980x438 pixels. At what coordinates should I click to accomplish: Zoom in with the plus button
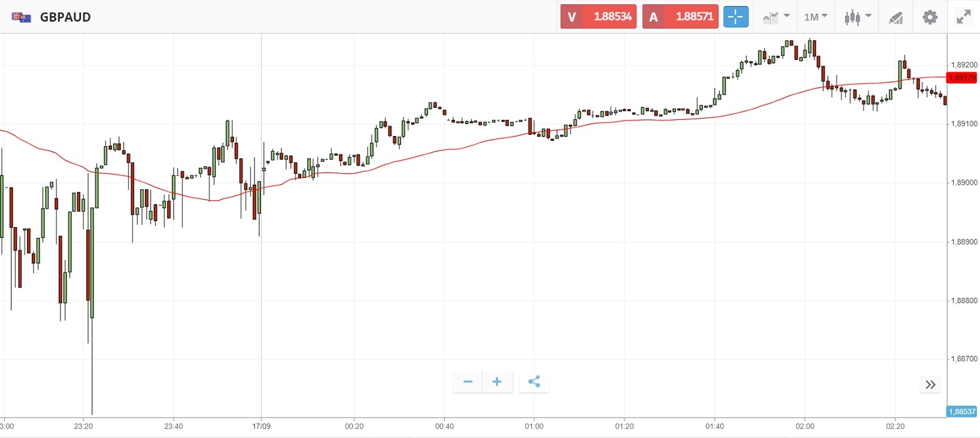pyautogui.click(x=497, y=382)
